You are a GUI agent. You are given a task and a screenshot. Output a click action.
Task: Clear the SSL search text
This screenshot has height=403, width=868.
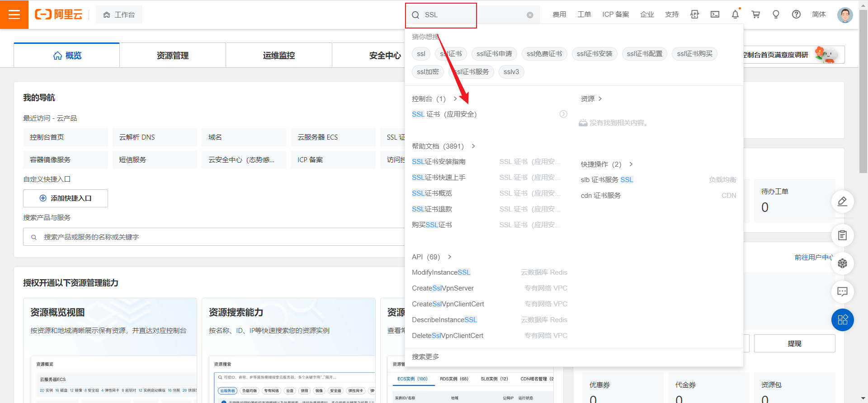530,15
